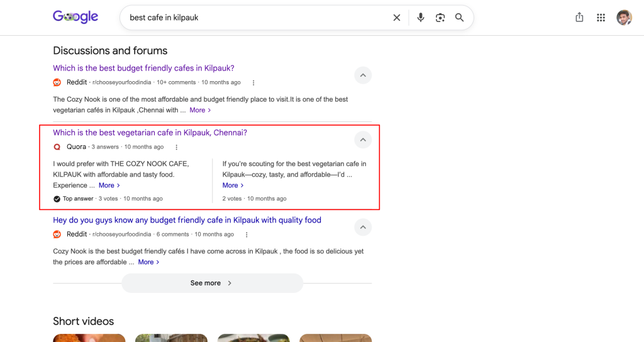Open the second short video thumbnail
Viewport: 644px width, 342px height.
point(171,338)
